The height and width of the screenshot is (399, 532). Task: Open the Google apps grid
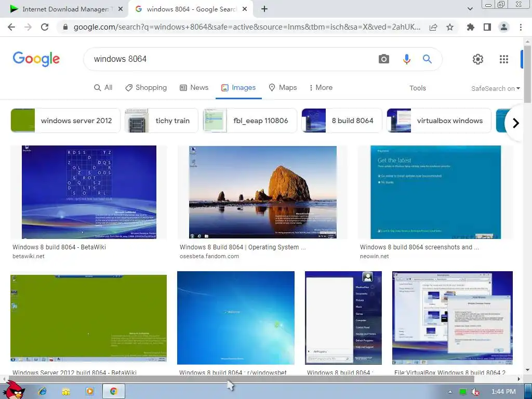pyautogui.click(x=504, y=59)
